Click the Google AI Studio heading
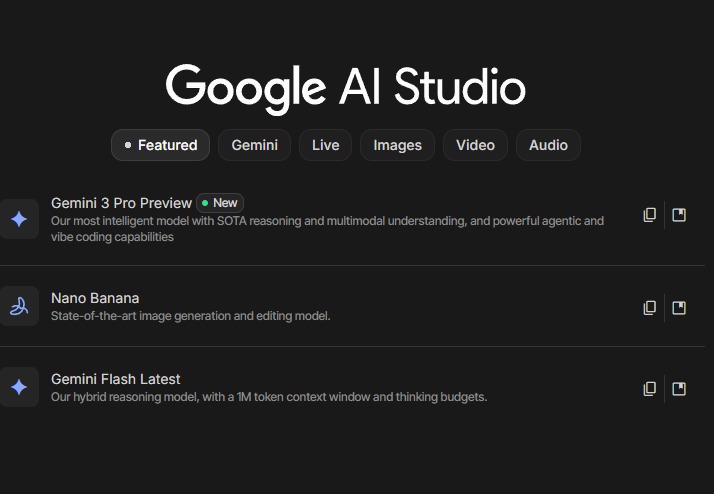This screenshot has height=494, width=714. pyautogui.click(x=345, y=87)
